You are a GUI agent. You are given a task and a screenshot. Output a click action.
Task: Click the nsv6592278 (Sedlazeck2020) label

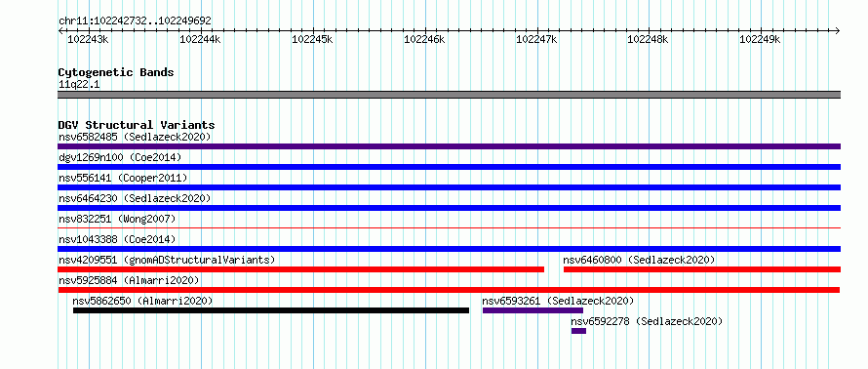(x=648, y=321)
